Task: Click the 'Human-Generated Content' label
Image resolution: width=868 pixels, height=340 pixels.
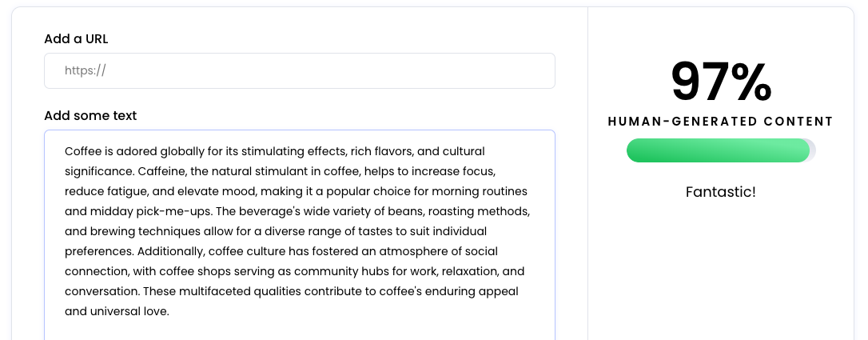Action: point(721,122)
